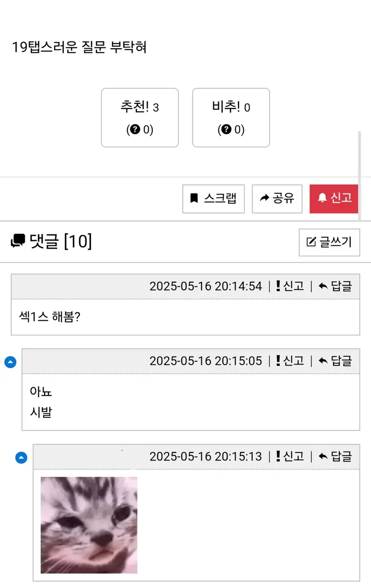Click the 추천! upvote button
The height and width of the screenshot is (588, 371).
pyautogui.click(x=140, y=118)
